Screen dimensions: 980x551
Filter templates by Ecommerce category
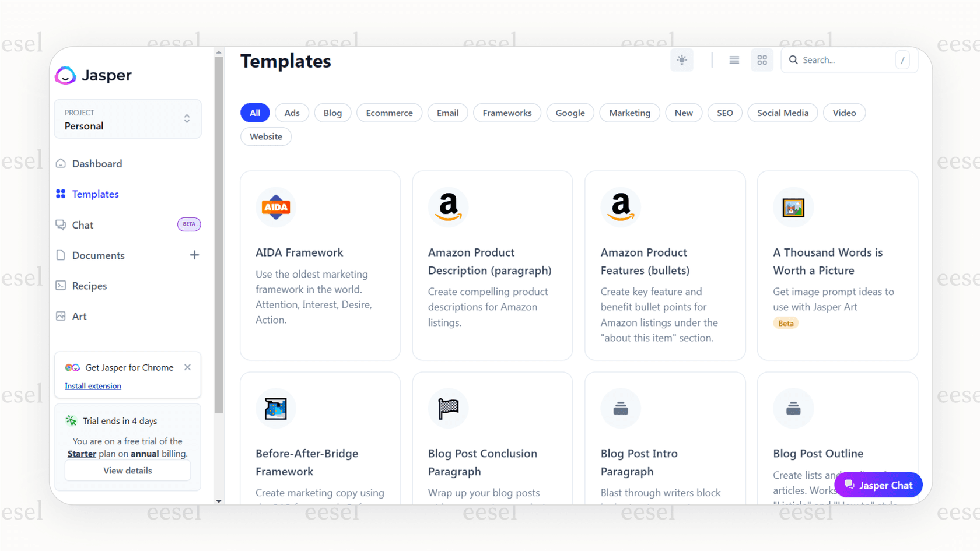(x=389, y=113)
